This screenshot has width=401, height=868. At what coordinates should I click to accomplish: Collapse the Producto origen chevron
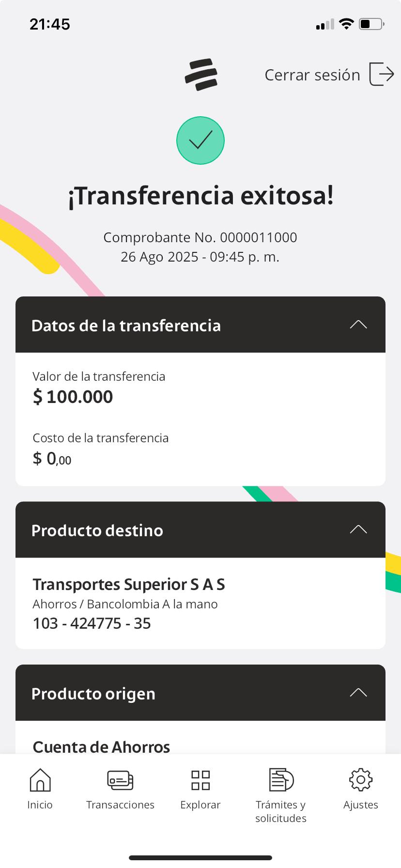point(358,693)
